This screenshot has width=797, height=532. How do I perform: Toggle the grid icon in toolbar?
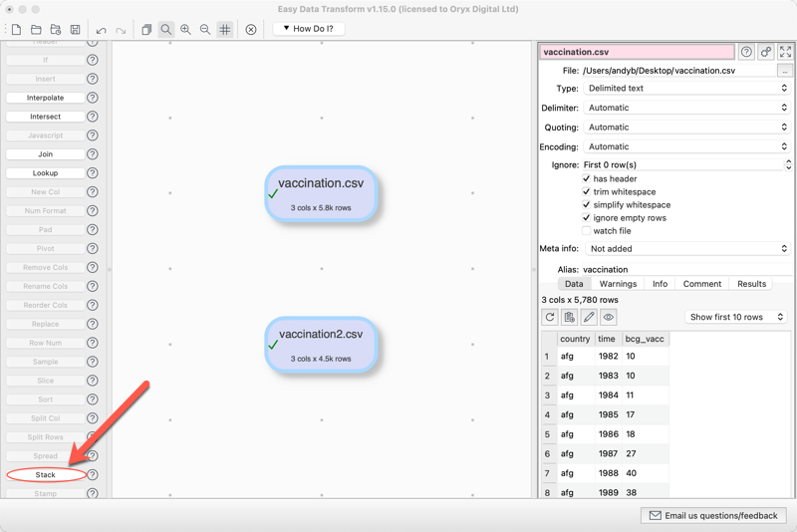pyautogui.click(x=225, y=30)
